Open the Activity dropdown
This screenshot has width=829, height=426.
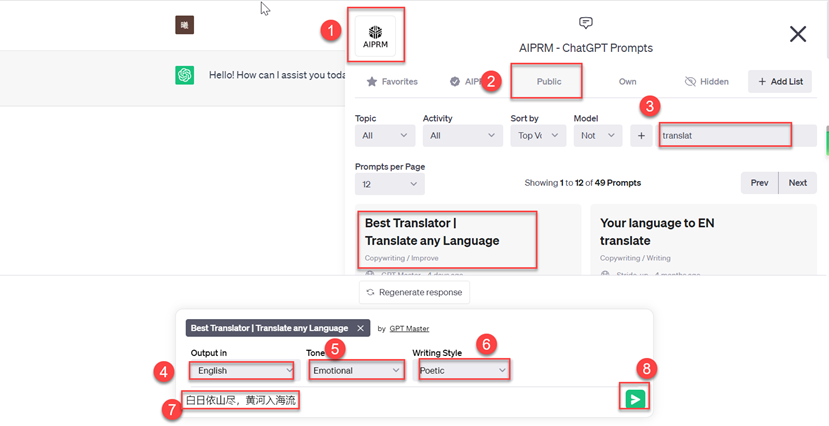point(463,136)
